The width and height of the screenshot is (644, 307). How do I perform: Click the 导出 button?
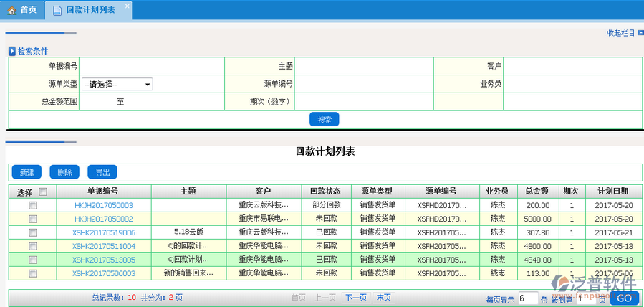click(102, 173)
